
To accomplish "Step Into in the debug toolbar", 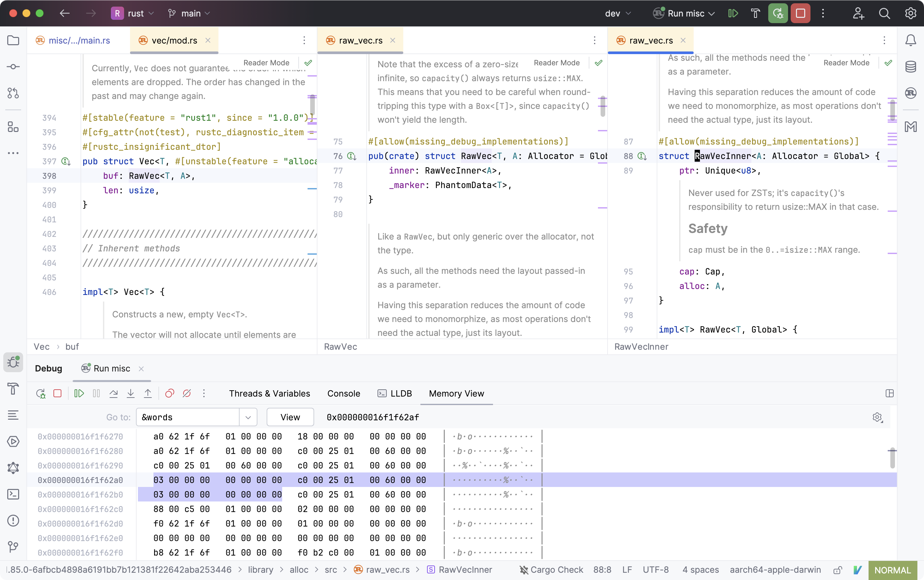I will click(x=130, y=394).
